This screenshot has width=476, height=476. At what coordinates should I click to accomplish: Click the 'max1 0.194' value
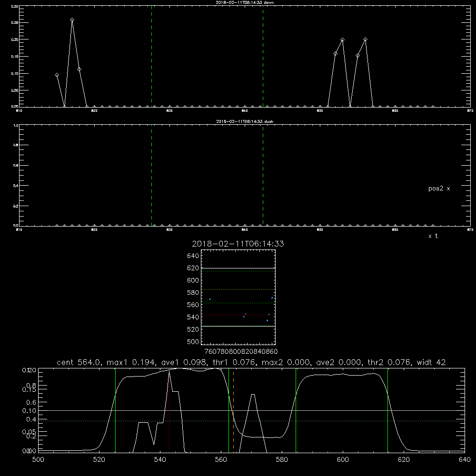[x=131, y=362]
